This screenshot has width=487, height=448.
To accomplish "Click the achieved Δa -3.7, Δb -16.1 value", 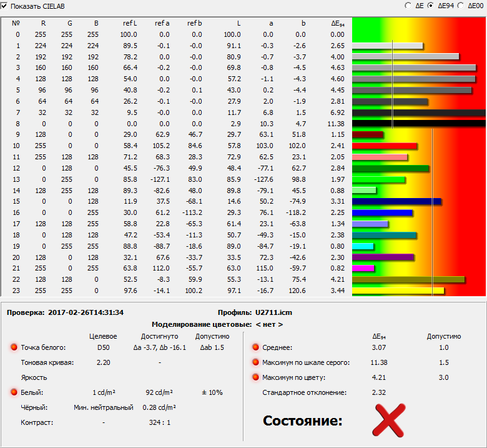I will [160, 347].
